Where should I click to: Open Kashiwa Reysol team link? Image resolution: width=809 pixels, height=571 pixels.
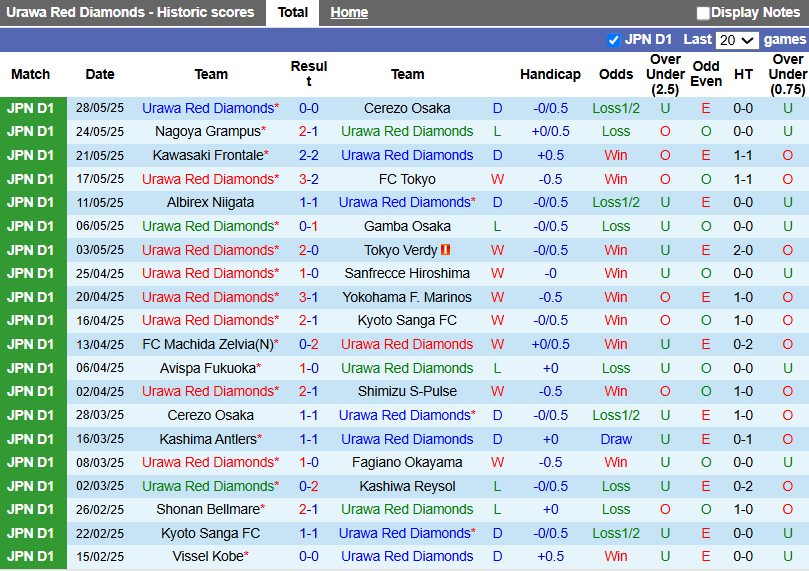pyautogui.click(x=407, y=486)
